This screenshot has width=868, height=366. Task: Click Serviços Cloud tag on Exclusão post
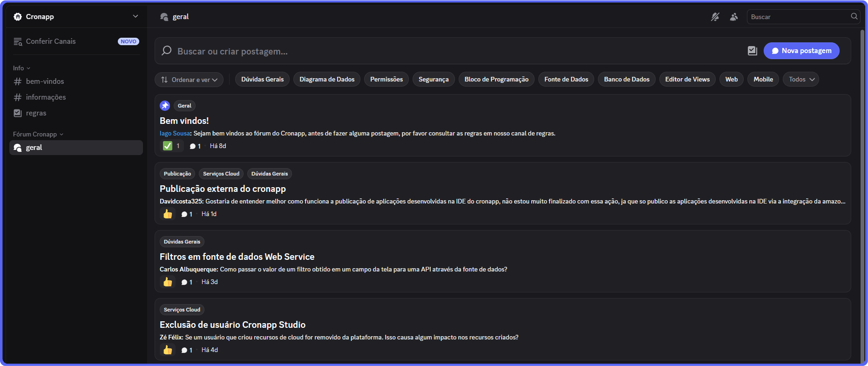182,310
